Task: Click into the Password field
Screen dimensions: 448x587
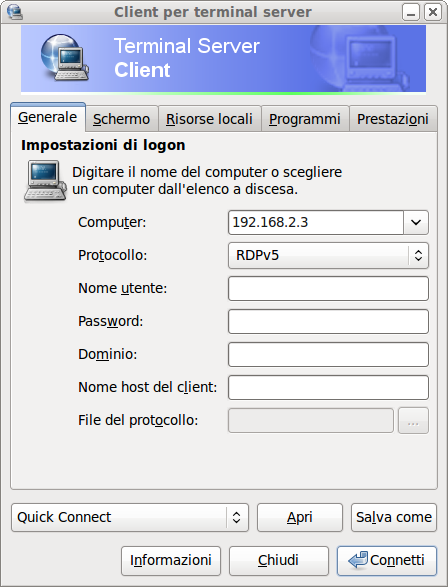Action: [x=328, y=322]
